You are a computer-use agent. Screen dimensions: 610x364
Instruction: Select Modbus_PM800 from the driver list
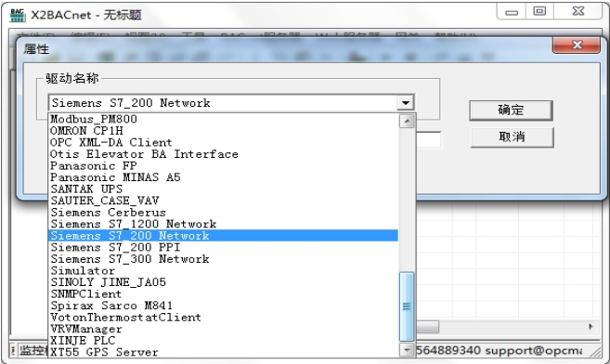coord(224,119)
